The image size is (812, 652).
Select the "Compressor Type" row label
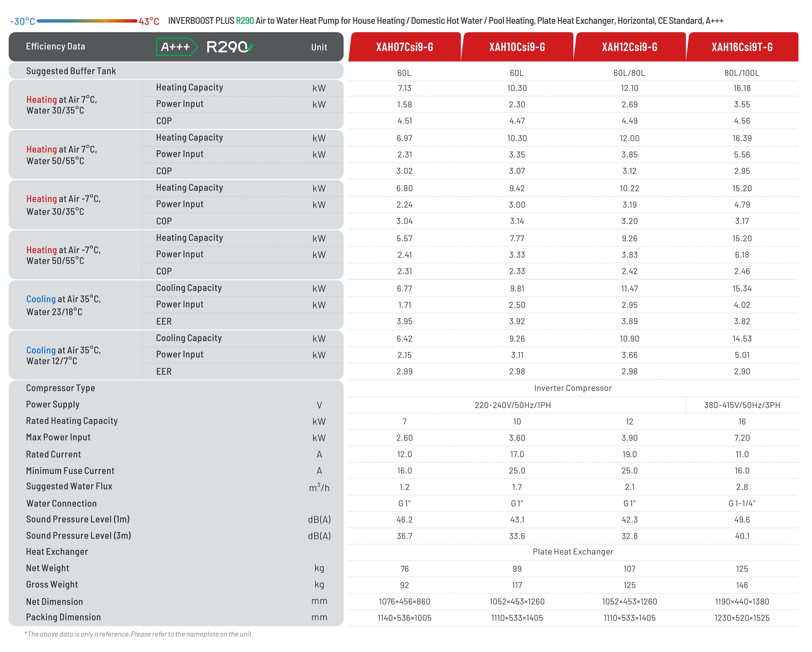click(x=60, y=388)
